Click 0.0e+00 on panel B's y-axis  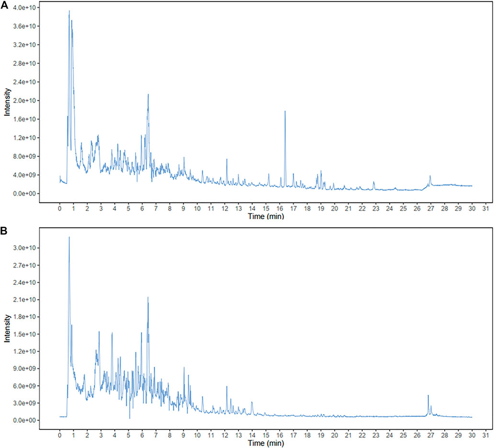tap(25, 420)
